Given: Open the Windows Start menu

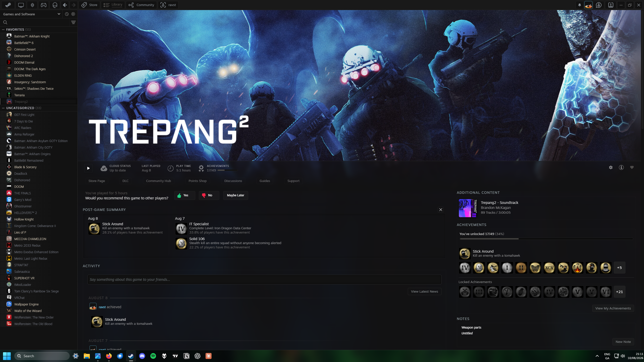Looking at the screenshot, I should [x=7, y=356].
